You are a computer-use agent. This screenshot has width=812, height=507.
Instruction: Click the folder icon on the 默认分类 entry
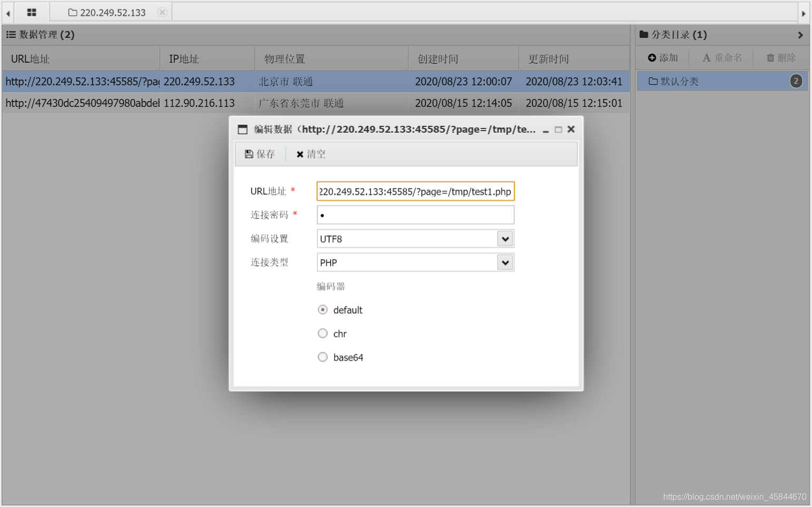click(653, 81)
